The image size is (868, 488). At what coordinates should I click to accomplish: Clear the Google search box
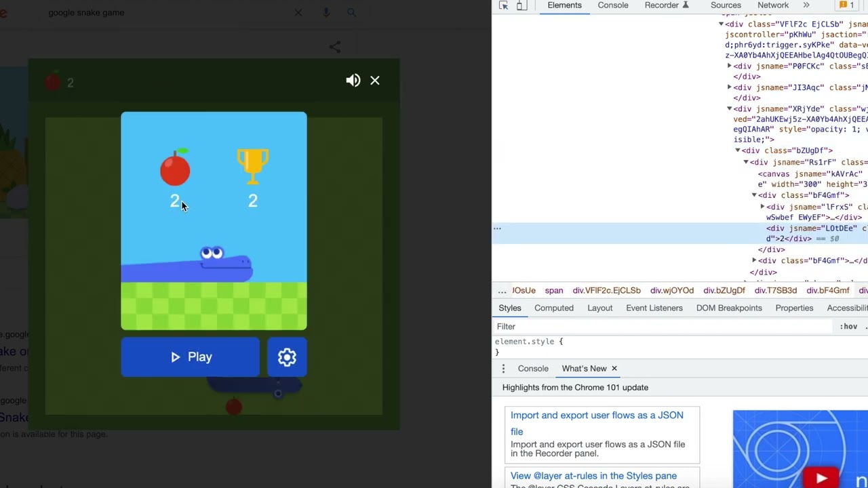pos(298,12)
